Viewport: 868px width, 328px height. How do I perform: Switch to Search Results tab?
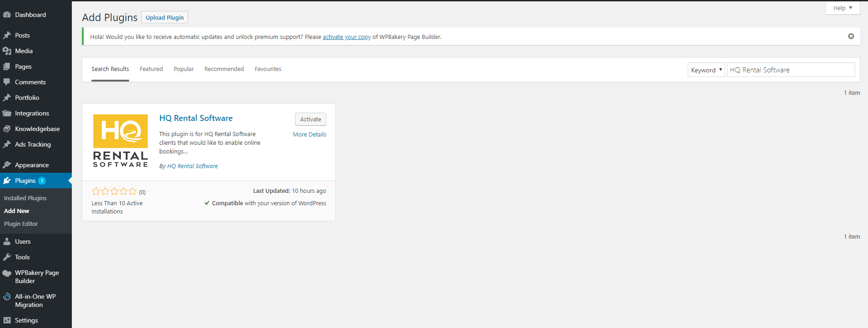tap(110, 69)
